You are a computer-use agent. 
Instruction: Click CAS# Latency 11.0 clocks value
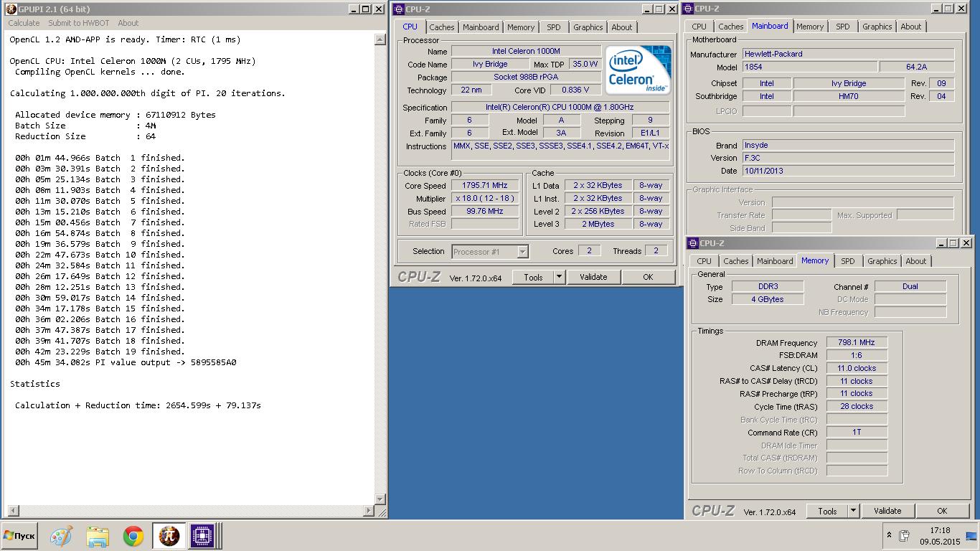[x=857, y=368]
